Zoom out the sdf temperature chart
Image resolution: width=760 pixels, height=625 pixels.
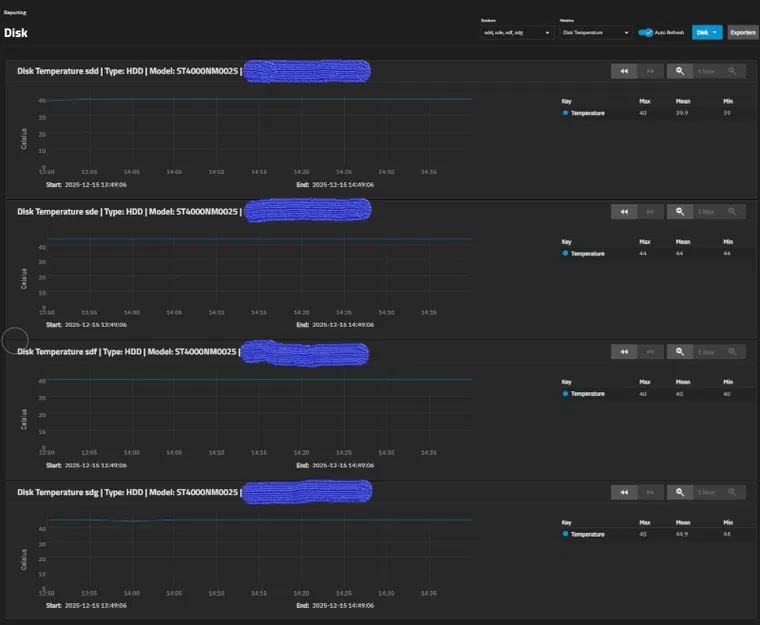click(680, 352)
